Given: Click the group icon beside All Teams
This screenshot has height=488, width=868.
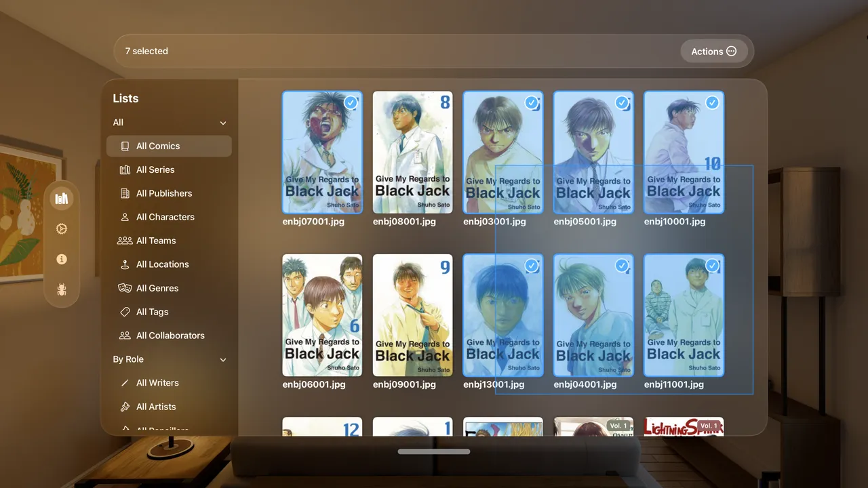Looking at the screenshot, I should [125, 241].
